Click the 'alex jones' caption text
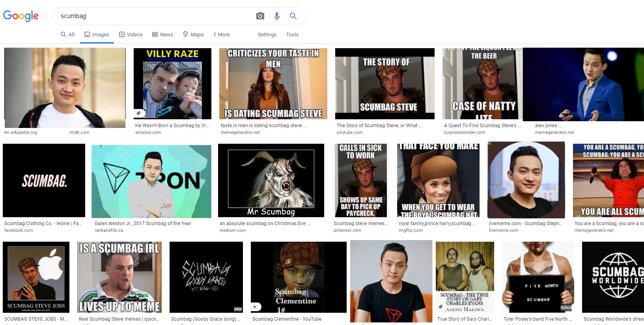This screenshot has height=325, width=644. (x=549, y=126)
